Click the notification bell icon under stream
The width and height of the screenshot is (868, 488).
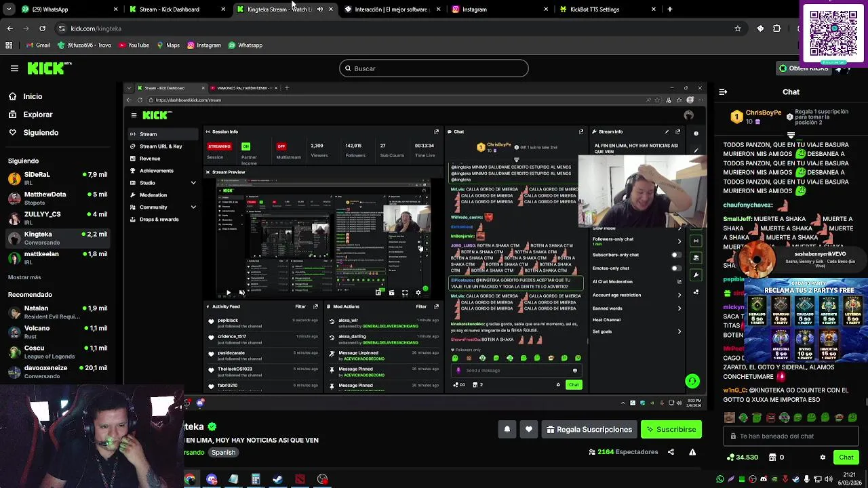[507, 429]
